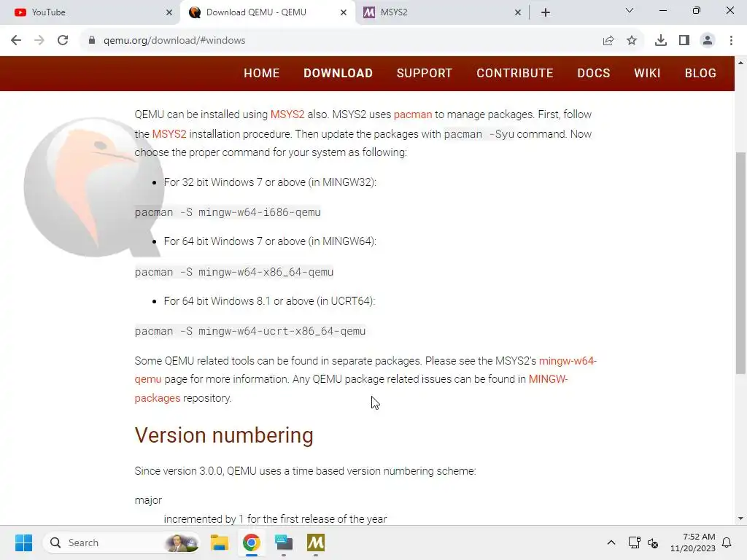Open Chrome three-dot menu

tap(731, 41)
